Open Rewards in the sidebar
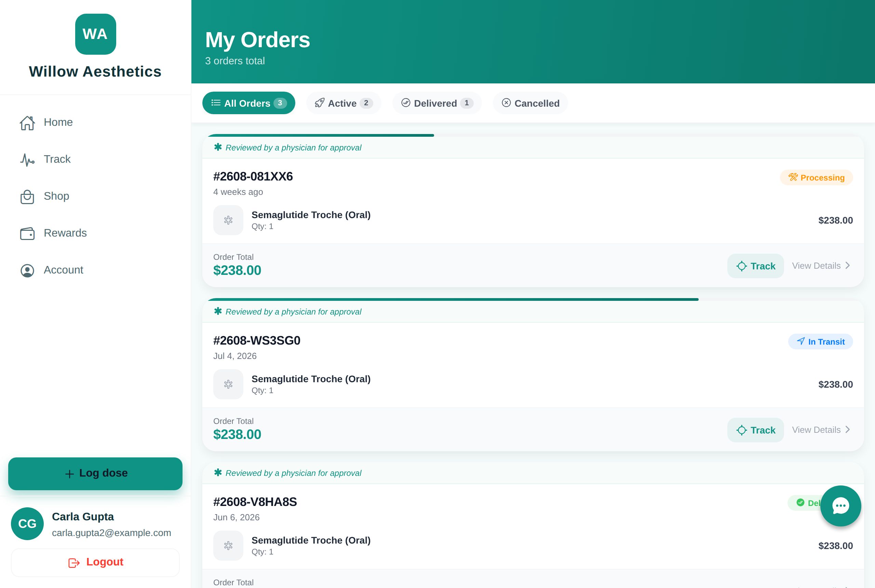Viewport: 875px width, 588px height. [96, 233]
